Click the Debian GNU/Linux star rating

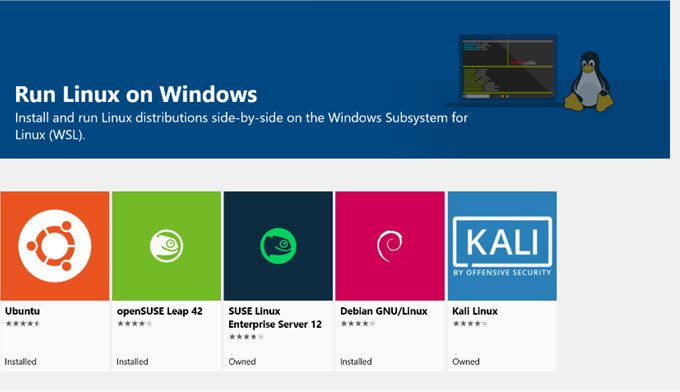click(x=358, y=323)
